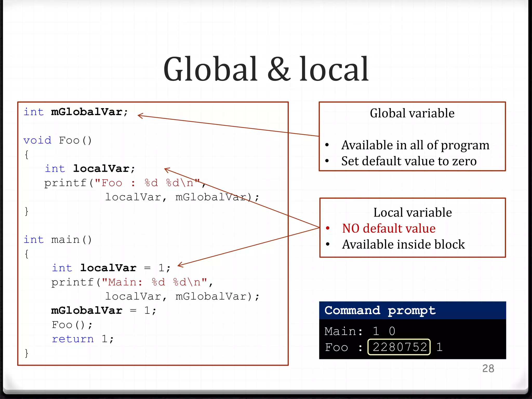Click the slide page number 28
532x399 pixels.
488,368
